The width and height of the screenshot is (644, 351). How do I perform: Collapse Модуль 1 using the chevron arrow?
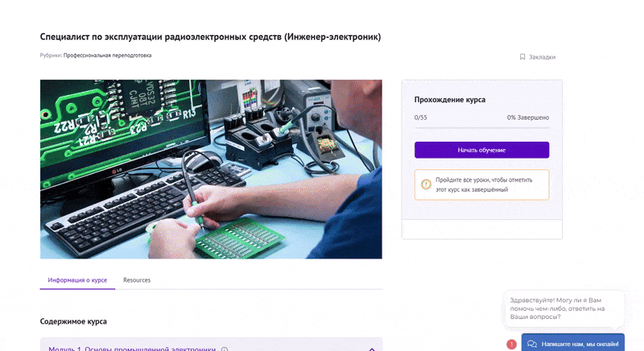coord(371,349)
